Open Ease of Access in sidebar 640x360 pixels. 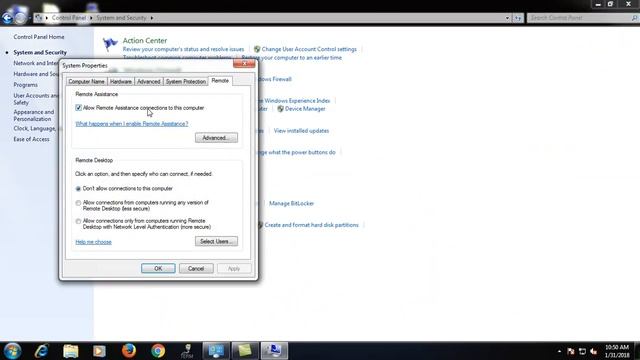31,139
